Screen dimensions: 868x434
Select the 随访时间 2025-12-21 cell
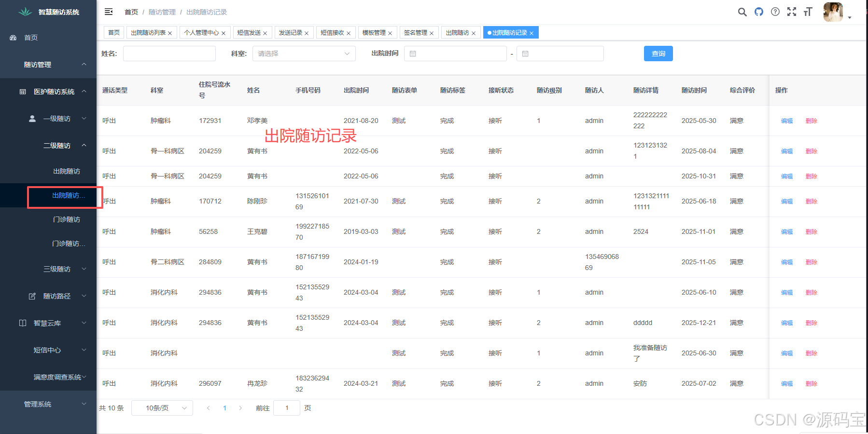tap(699, 323)
